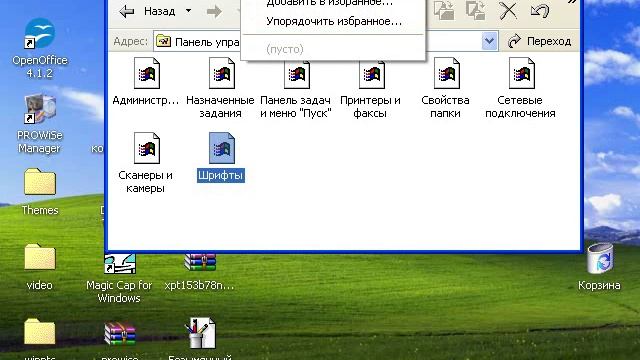The image size is (640, 360).
Task: Select the video folder on desktop
Action: click(40, 267)
